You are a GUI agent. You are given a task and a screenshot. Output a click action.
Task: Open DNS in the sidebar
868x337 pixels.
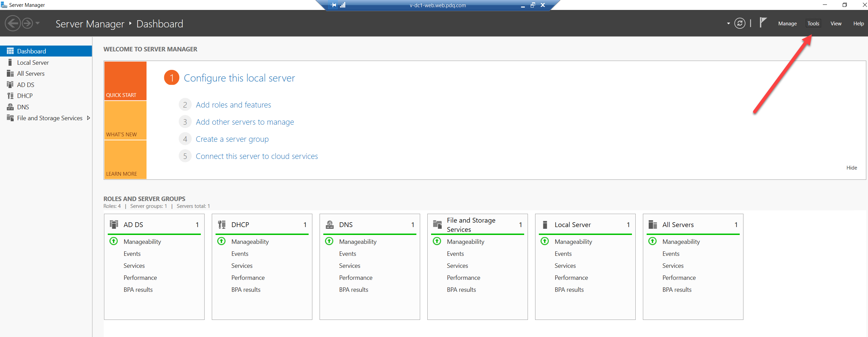click(x=46, y=107)
